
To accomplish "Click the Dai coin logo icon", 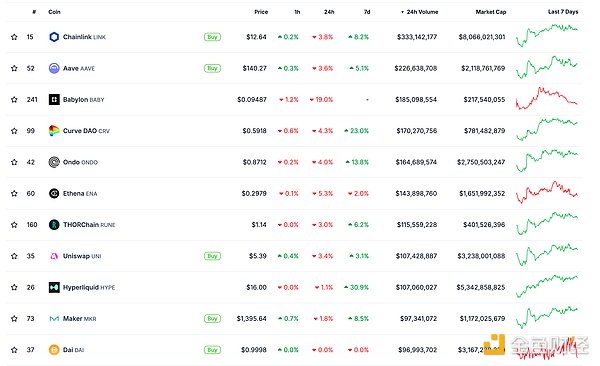I will [x=54, y=350].
